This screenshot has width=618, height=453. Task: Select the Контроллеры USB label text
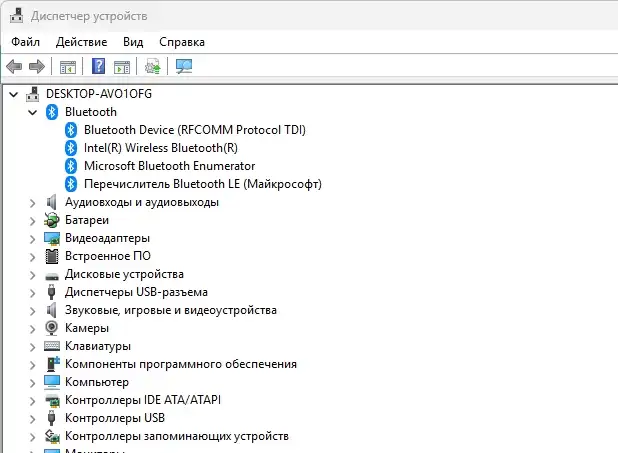(x=115, y=418)
